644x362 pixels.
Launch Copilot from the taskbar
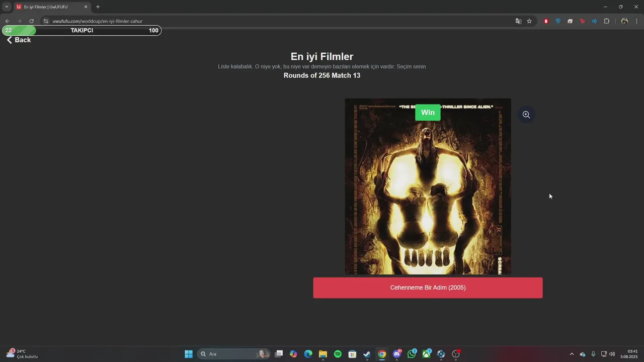click(x=293, y=354)
